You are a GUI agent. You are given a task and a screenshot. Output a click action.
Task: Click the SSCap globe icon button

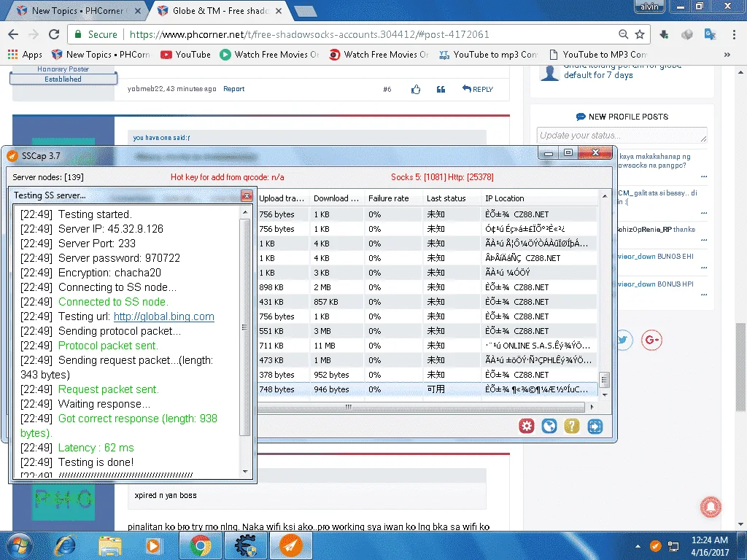(549, 426)
